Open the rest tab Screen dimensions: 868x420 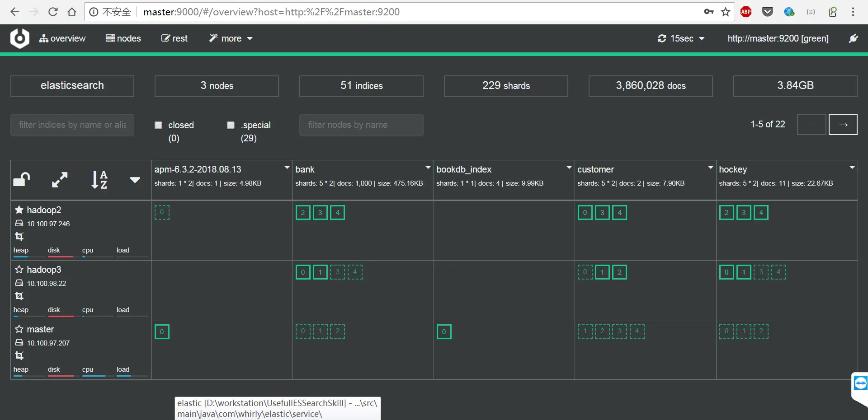pos(175,38)
